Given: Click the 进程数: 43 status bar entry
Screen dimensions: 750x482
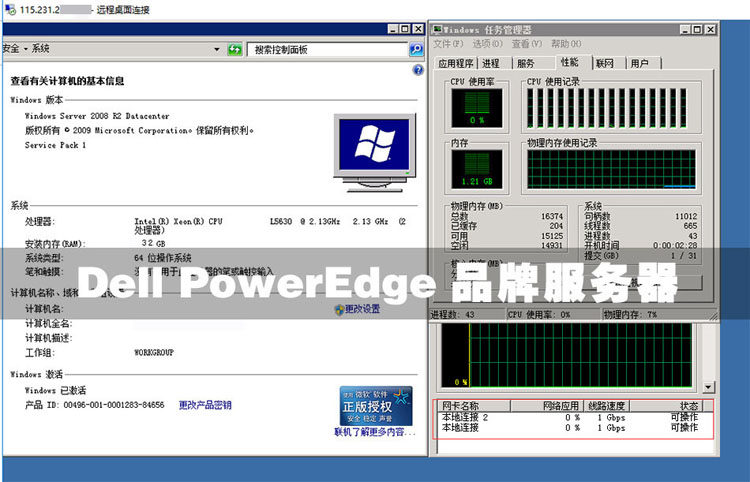Looking at the screenshot, I should (x=467, y=315).
